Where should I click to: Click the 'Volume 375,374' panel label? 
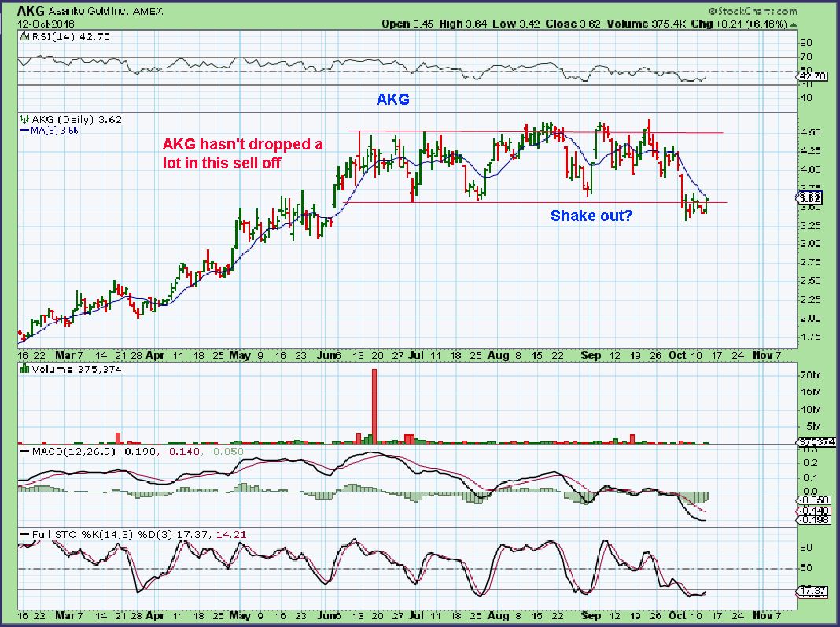(x=76, y=369)
